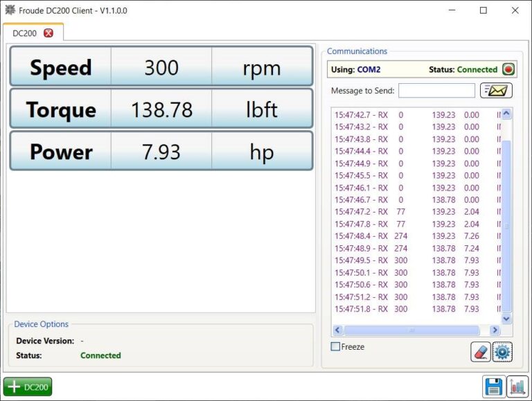Select log row 15:47:50.6 - RX
Viewport: 532px width, 401px height.
point(416,284)
